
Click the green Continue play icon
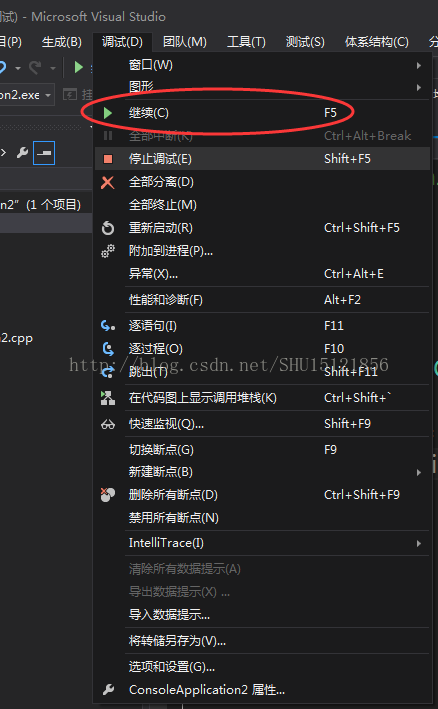(108, 113)
